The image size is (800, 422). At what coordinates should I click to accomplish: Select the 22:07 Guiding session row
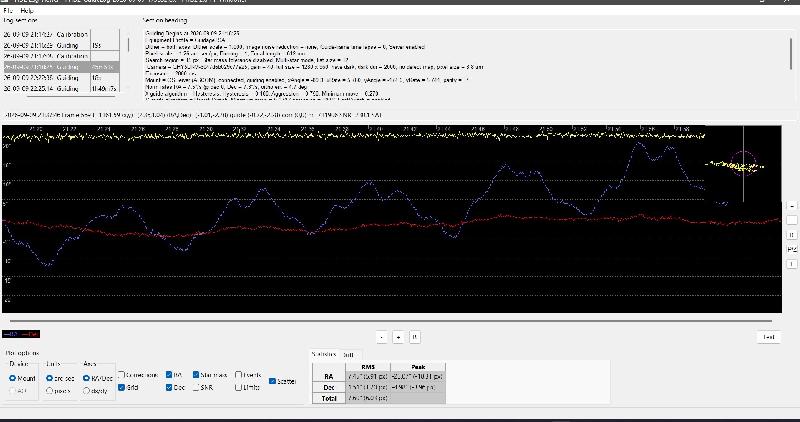click(x=61, y=78)
